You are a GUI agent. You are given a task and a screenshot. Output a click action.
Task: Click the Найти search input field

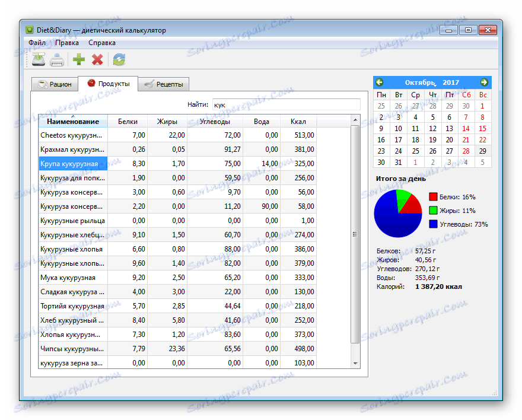[286, 104]
